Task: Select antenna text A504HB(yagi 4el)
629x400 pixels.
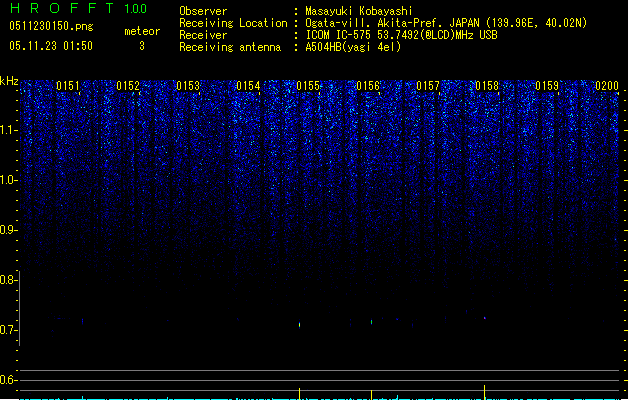Action: tap(353, 47)
